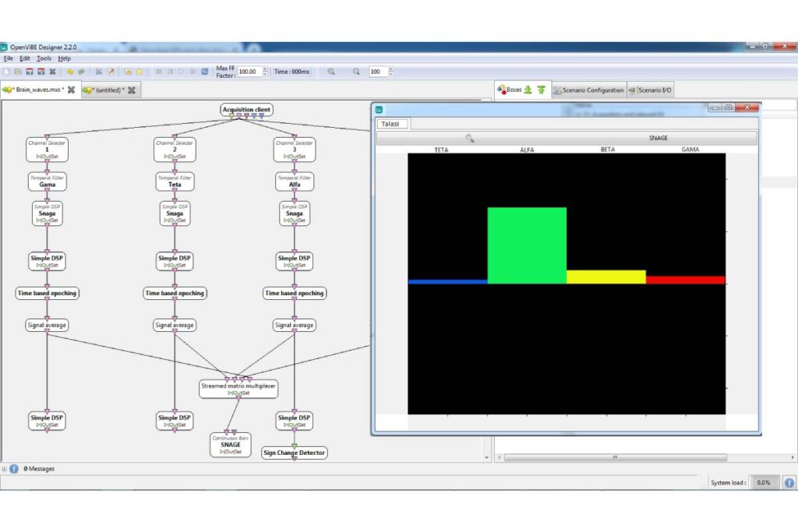
Task: Click the Zoom in magnifier icon
Action: pyautogui.click(x=331, y=72)
